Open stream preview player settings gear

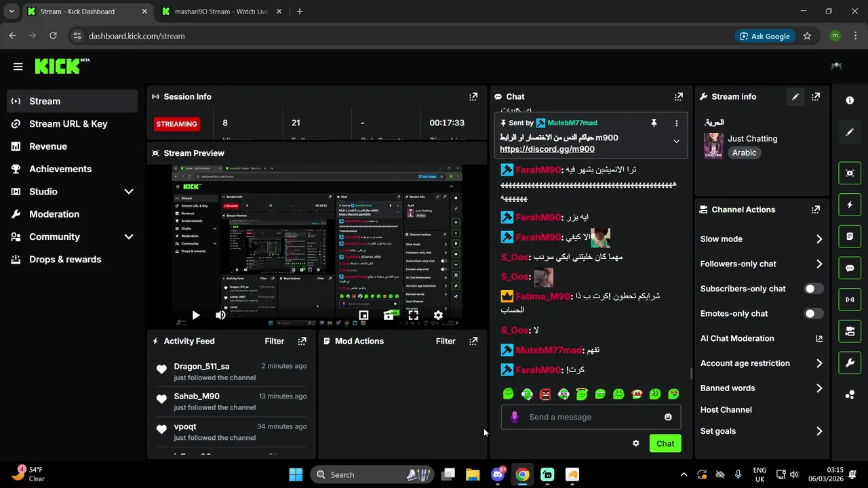tap(438, 315)
